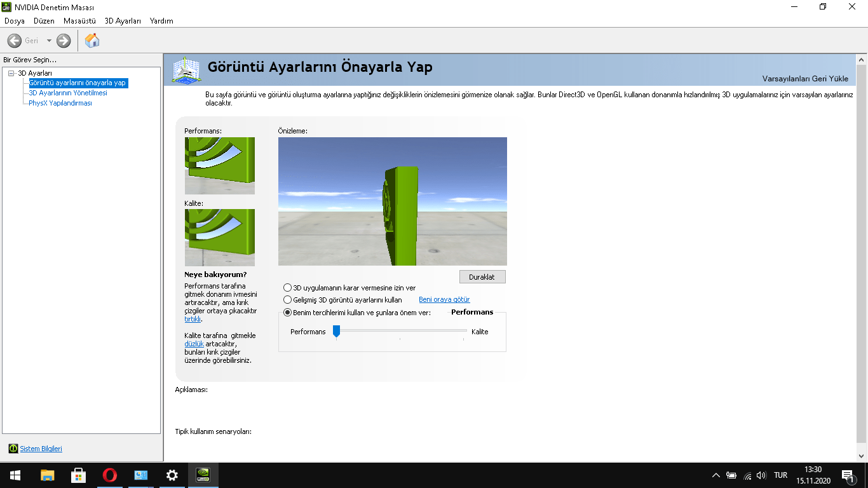Select '3D uygulamanın karar vermesine izin ver'
Screen dimensions: 868x488
coord(350,288)
